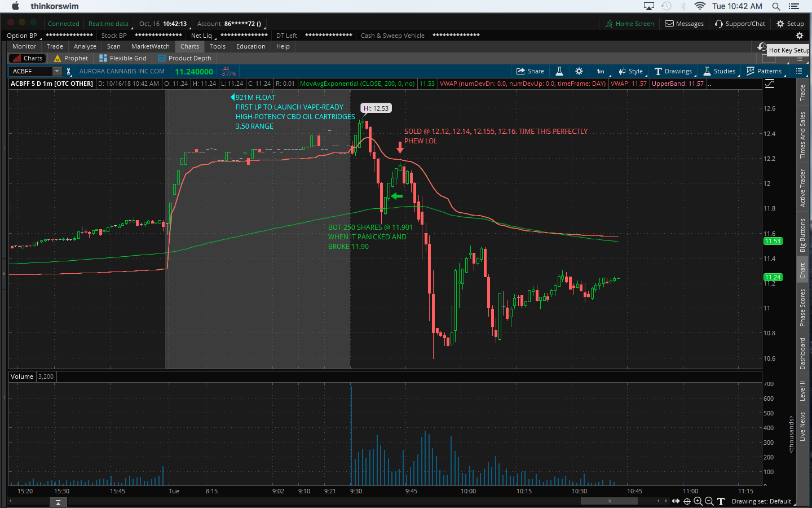Switch to the Monitor tab
This screenshot has width=812, height=508.
pos(24,46)
